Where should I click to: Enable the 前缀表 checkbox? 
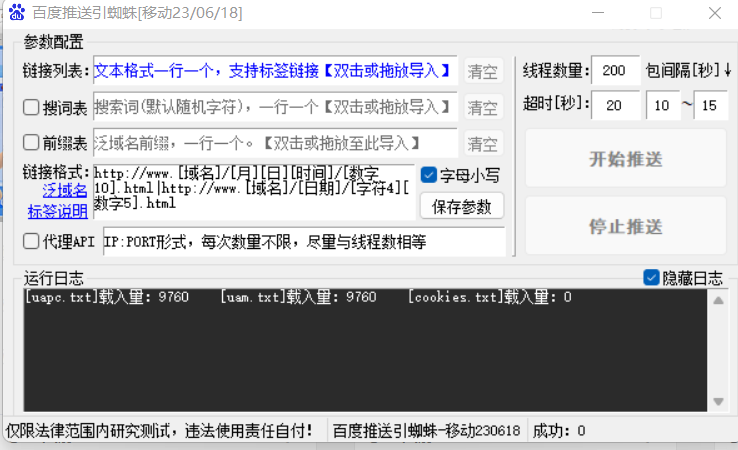(x=31, y=142)
